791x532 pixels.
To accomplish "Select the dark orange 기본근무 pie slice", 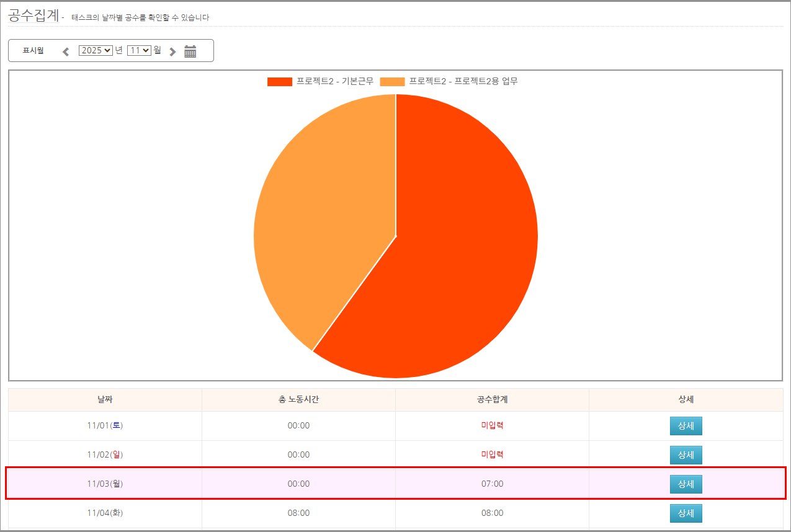I will [x=459, y=248].
